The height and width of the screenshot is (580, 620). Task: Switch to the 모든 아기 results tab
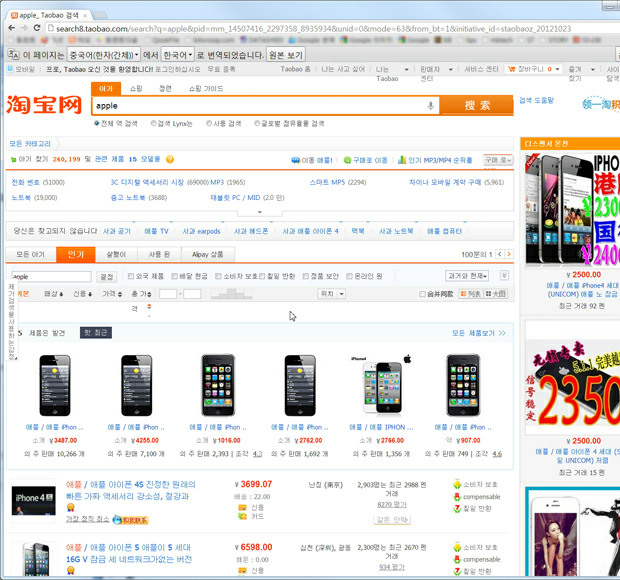[x=31, y=255]
